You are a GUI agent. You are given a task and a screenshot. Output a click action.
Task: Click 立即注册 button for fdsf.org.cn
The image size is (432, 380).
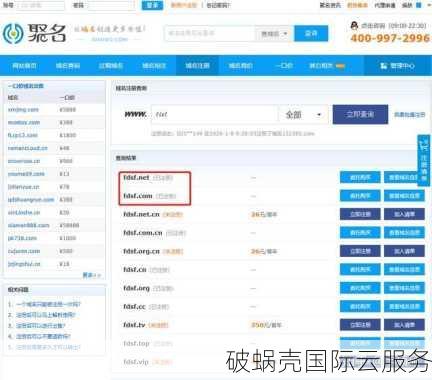tap(360, 251)
